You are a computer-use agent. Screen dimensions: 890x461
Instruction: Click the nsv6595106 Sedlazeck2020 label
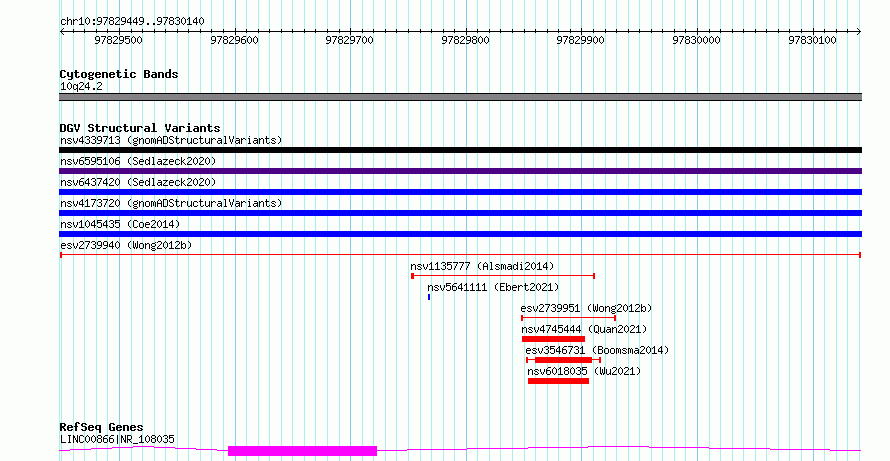click(138, 161)
